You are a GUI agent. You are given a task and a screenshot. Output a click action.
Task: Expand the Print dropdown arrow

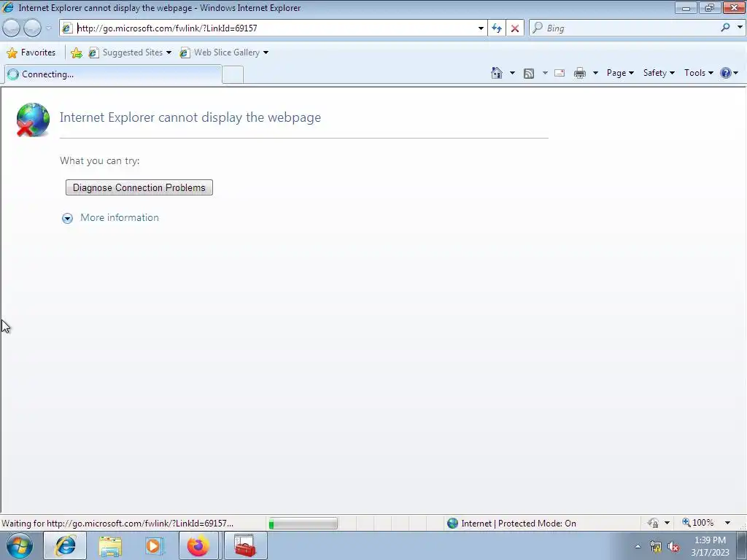click(x=595, y=73)
